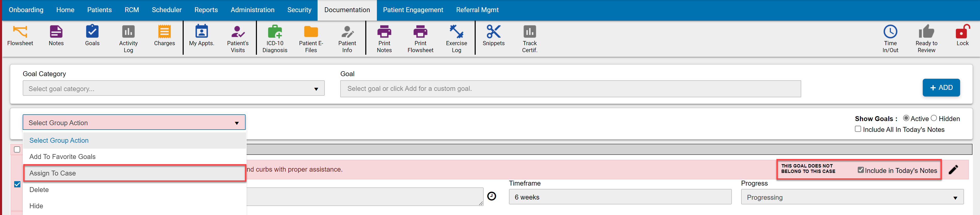980x215 pixels.
Task: Enable Include All In Today's Notes
Action: tap(858, 129)
